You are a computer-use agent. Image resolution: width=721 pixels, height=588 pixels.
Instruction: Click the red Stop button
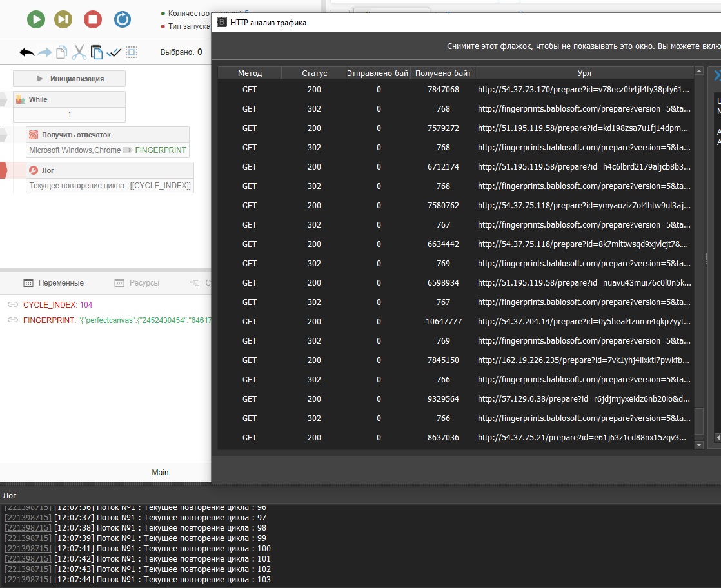92,19
